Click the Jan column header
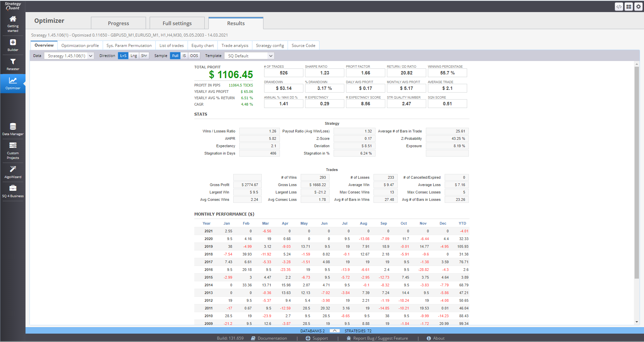Screen dimensions: 644x342 pyautogui.click(x=227, y=223)
